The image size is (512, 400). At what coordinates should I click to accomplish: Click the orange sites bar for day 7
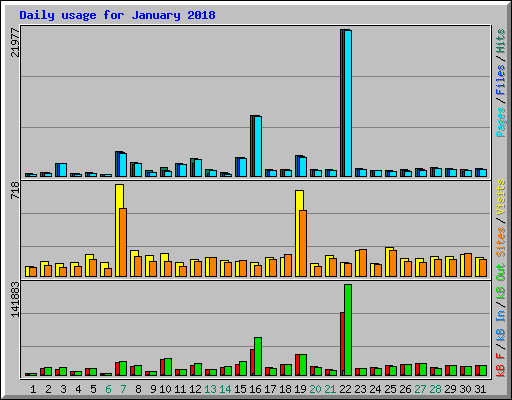[x=123, y=242]
